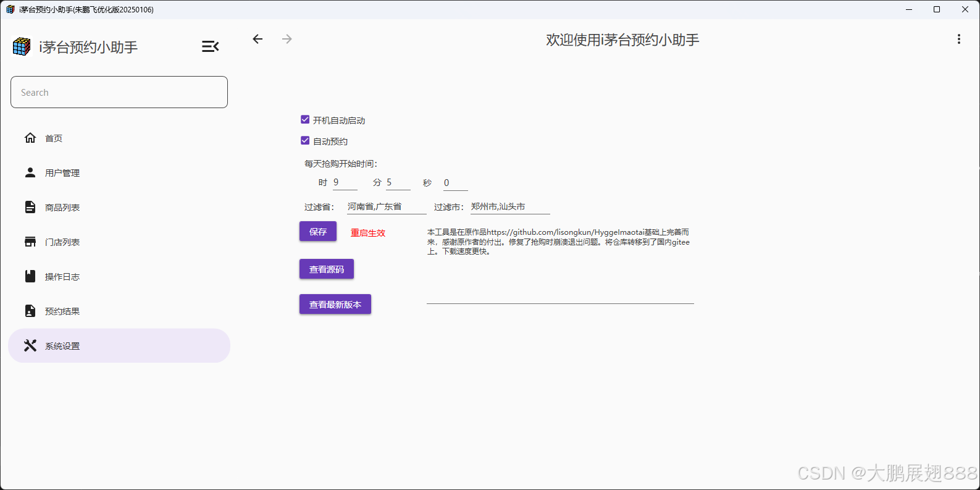The width and height of the screenshot is (980, 490).
Task: Click the file icon beside 预约结果
Action: (x=30, y=311)
